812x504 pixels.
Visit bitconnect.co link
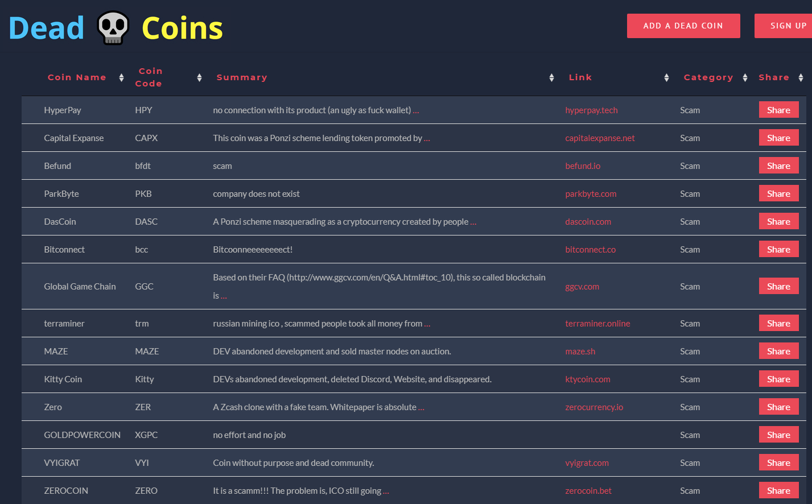tap(590, 250)
